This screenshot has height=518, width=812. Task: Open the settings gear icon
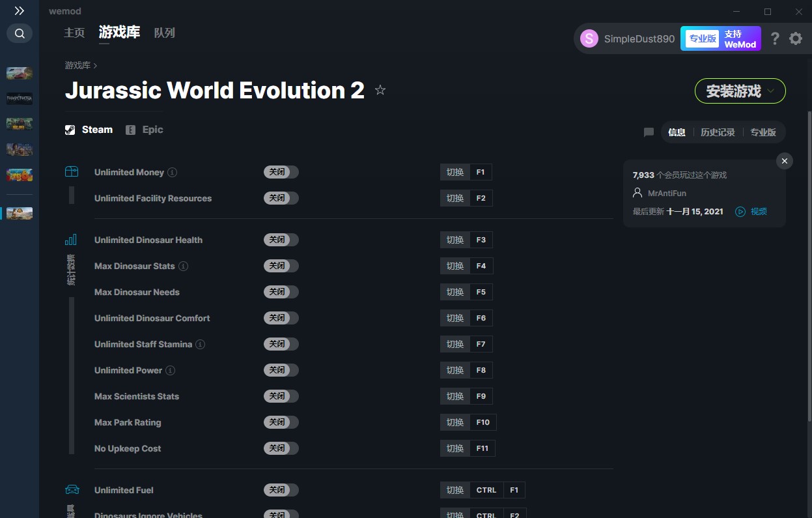pyautogui.click(x=796, y=38)
